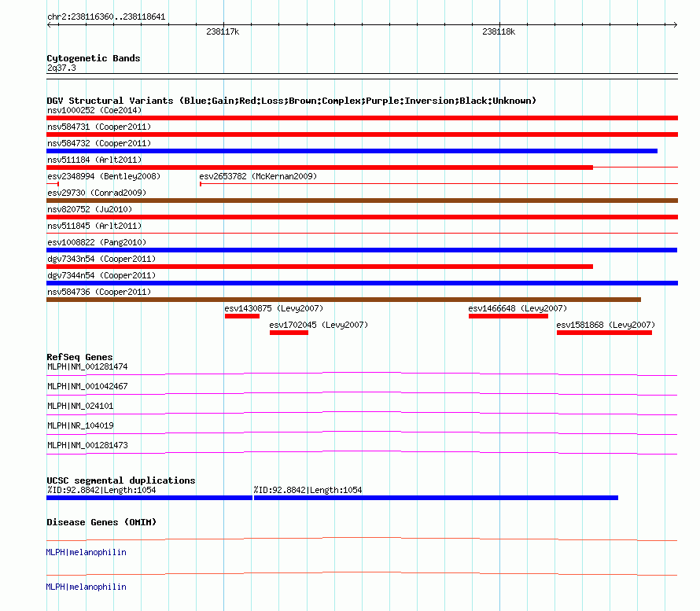This screenshot has height=611, width=700.
Task: Click the 238118k ruler tick label
Action: (499, 31)
